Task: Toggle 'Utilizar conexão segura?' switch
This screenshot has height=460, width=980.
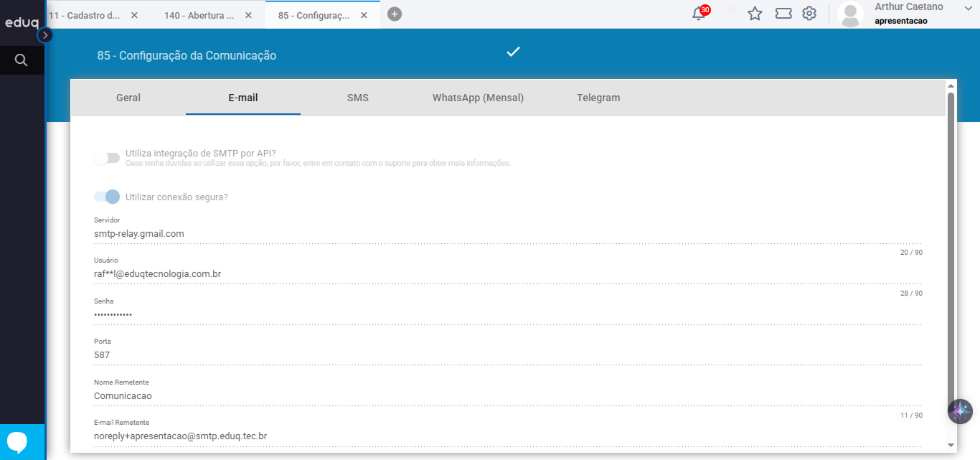Action: 107,197
